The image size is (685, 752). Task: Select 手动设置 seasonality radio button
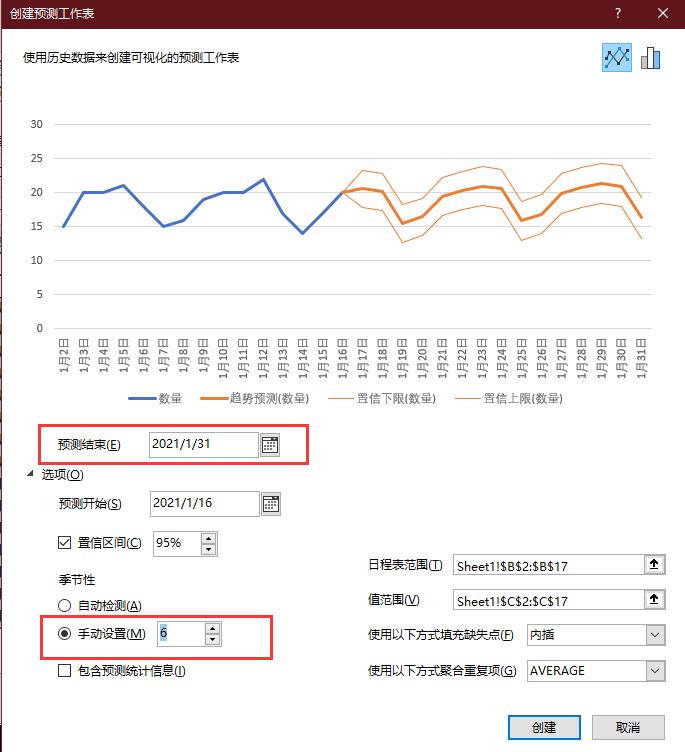(x=64, y=634)
